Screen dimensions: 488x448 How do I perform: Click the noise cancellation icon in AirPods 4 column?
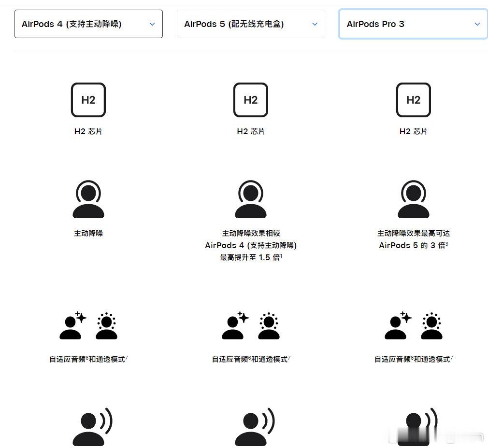tap(88, 199)
